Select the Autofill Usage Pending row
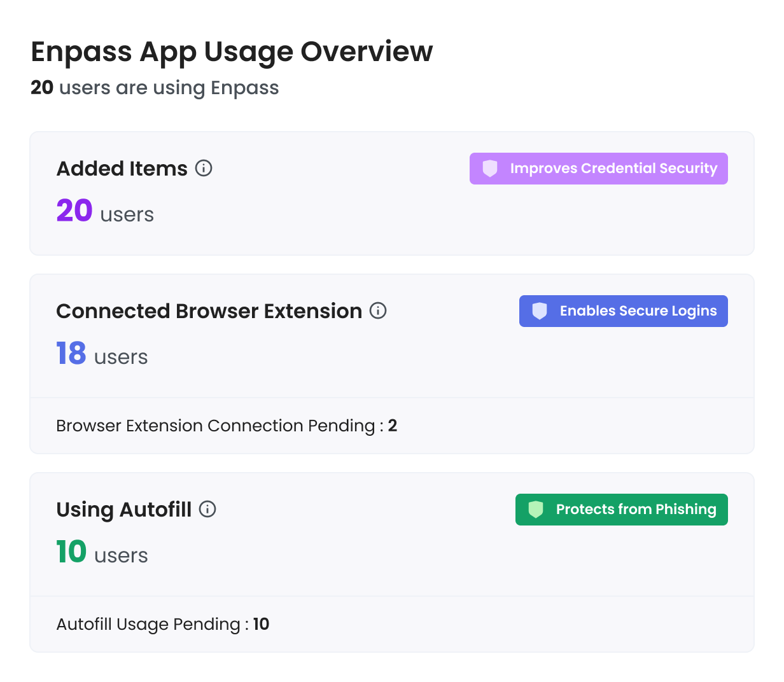The height and width of the screenshot is (682, 784). coord(162,624)
